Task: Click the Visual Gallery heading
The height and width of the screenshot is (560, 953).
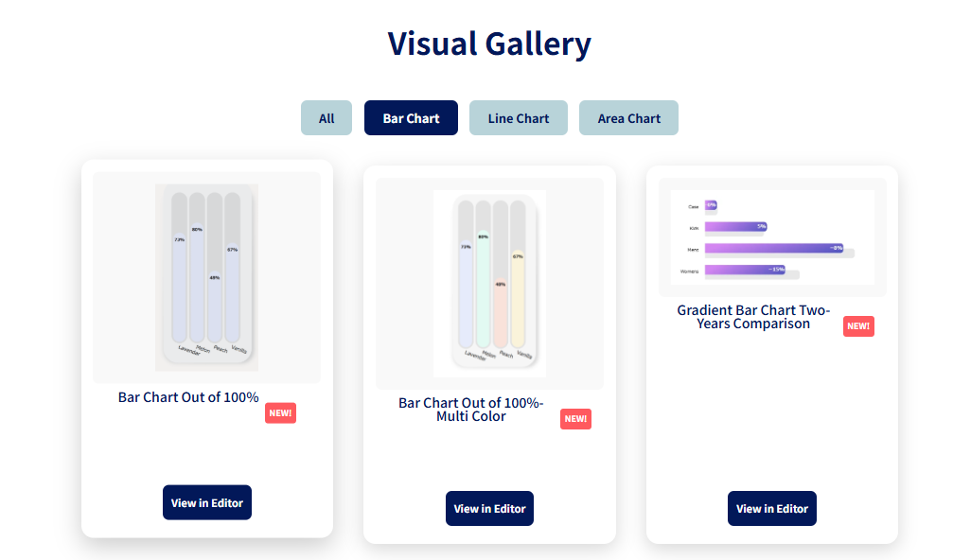Action: click(489, 44)
